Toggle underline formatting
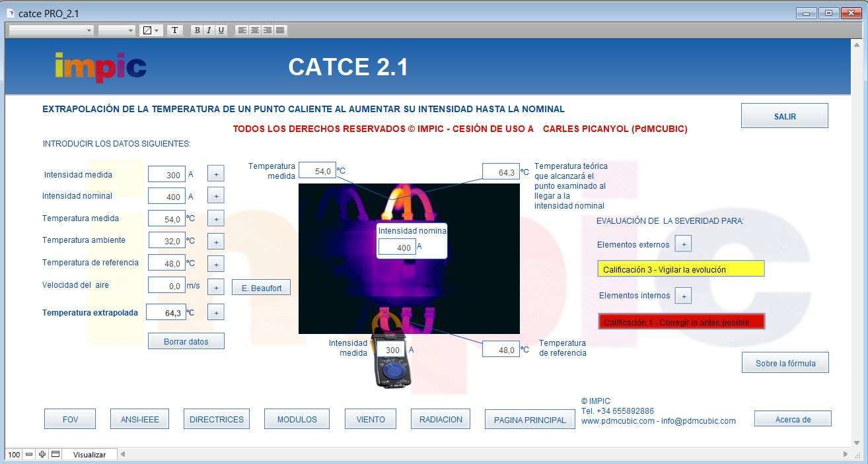The image size is (868, 464). coord(220,30)
